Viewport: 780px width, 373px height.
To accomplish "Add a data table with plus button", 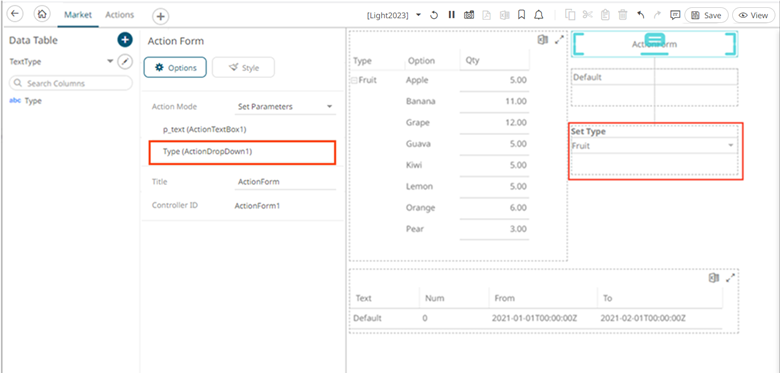I will 125,40.
